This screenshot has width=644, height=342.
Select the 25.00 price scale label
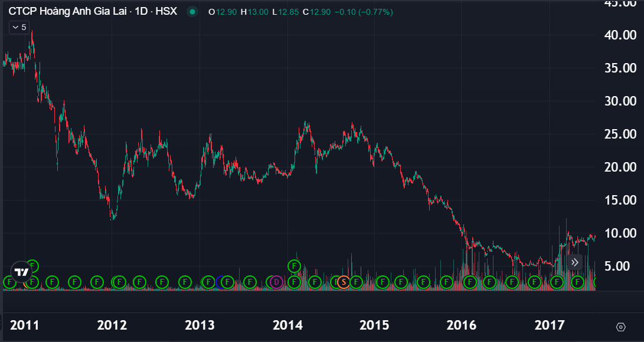tap(620, 134)
